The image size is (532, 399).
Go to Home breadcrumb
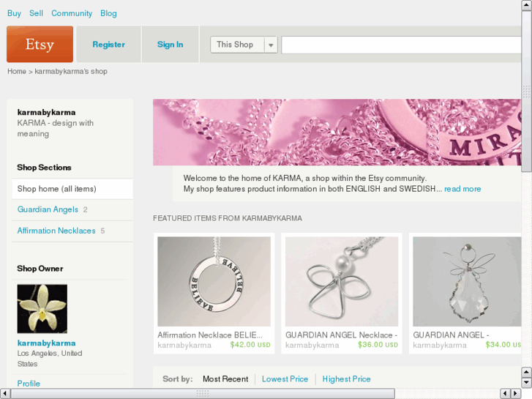[x=17, y=71]
